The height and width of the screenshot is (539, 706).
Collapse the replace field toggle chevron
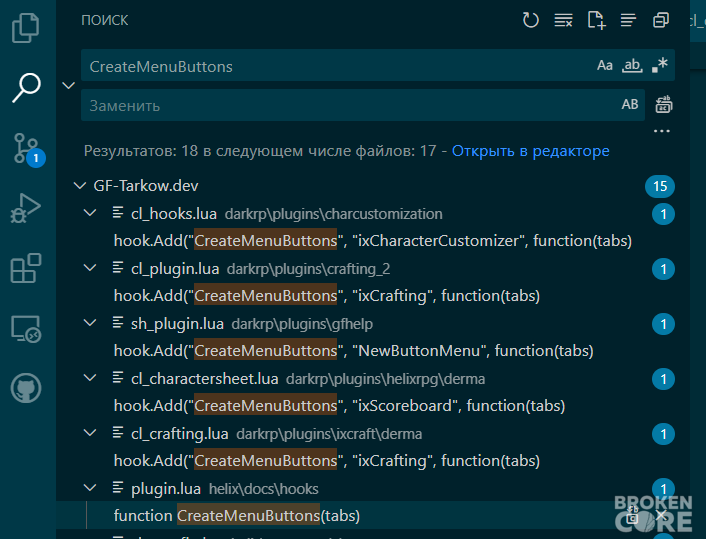(x=68, y=85)
